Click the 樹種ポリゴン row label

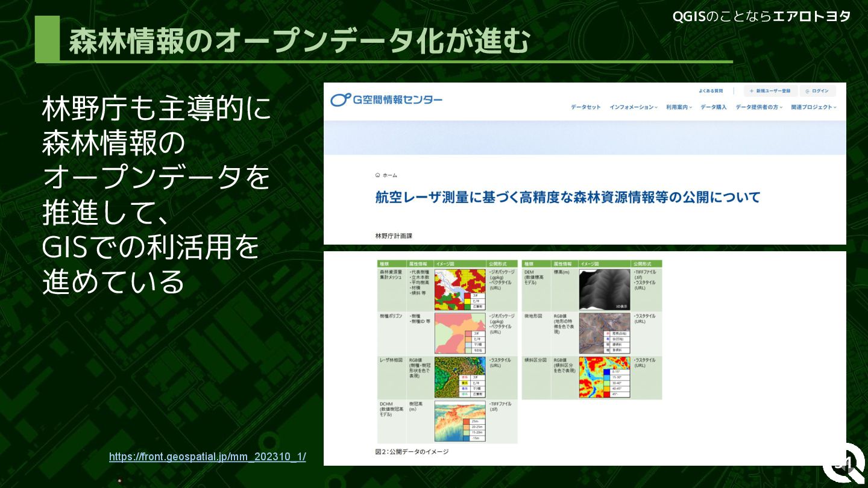(x=391, y=316)
